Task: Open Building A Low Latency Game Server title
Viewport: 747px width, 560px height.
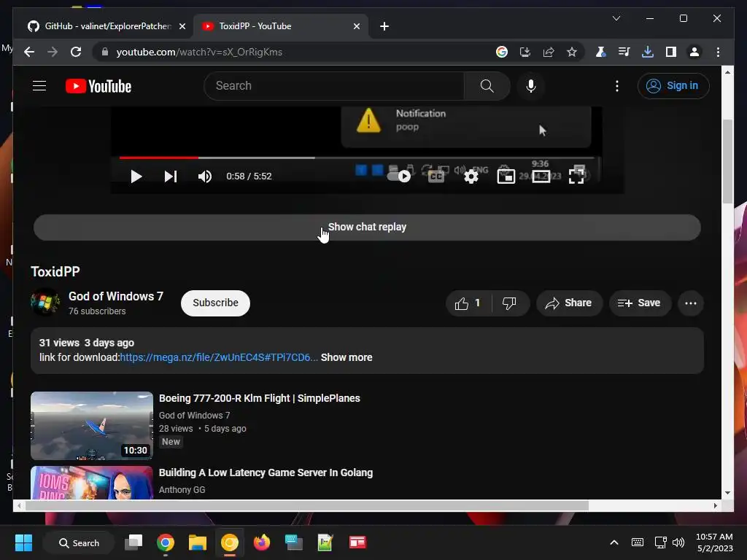Action: click(x=266, y=472)
